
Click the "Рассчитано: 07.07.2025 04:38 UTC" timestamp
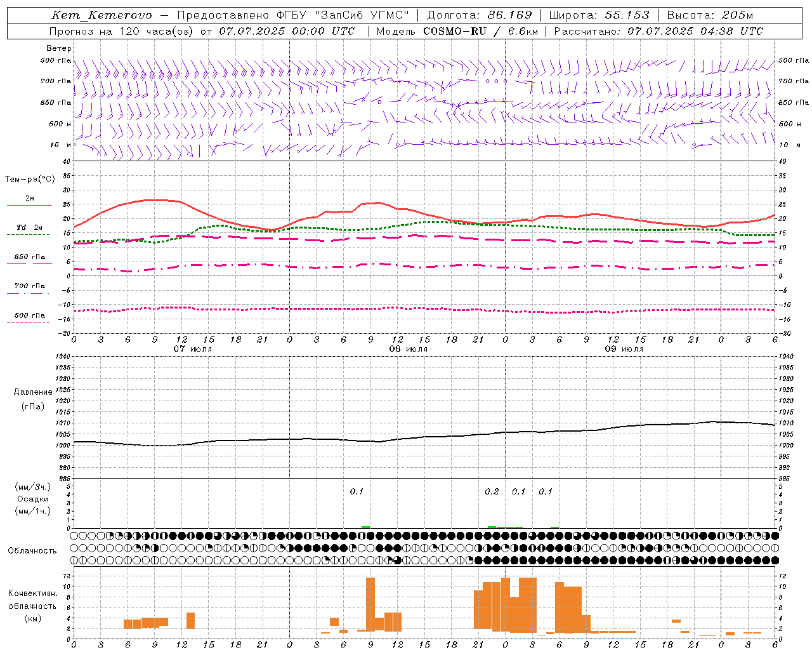[658, 31]
